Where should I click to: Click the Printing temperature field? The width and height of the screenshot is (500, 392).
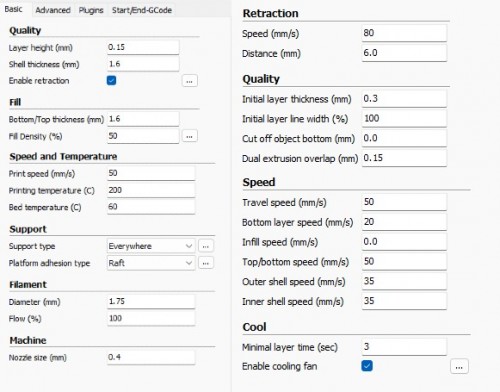[151, 190]
